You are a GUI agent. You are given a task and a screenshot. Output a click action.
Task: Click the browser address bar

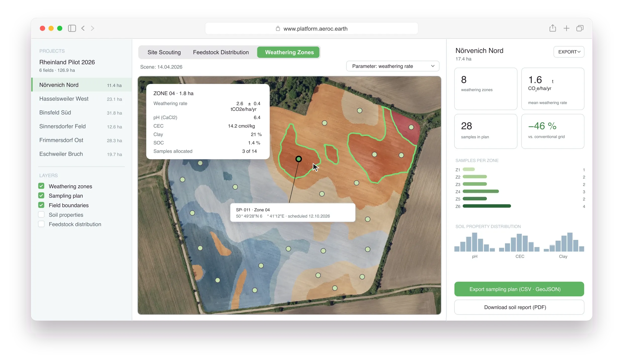pyautogui.click(x=311, y=28)
